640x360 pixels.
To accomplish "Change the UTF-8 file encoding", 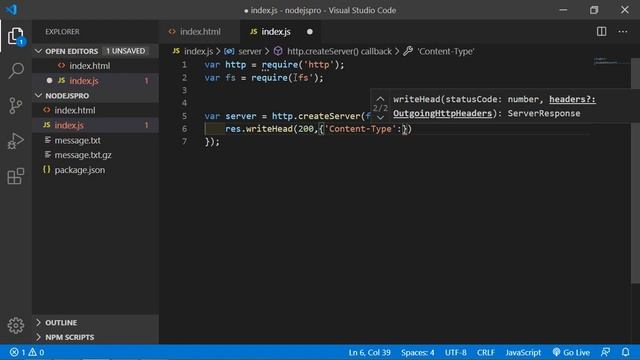I will click(456, 352).
